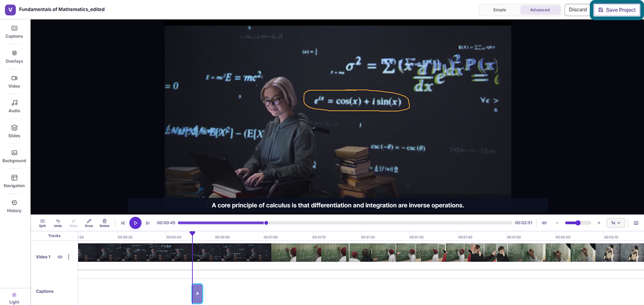The image size is (644, 305).
Task: Click the timeline playhead marker
Action: tap(192, 234)
